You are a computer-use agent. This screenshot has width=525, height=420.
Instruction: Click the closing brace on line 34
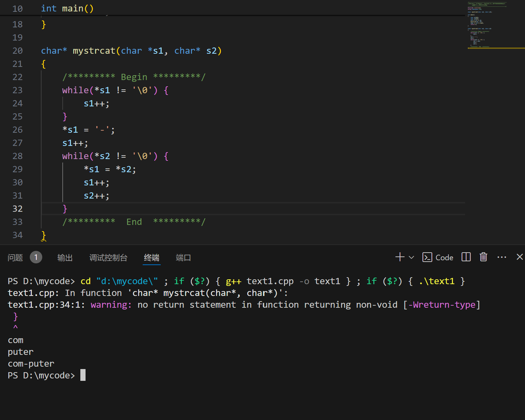pos(44,235)
